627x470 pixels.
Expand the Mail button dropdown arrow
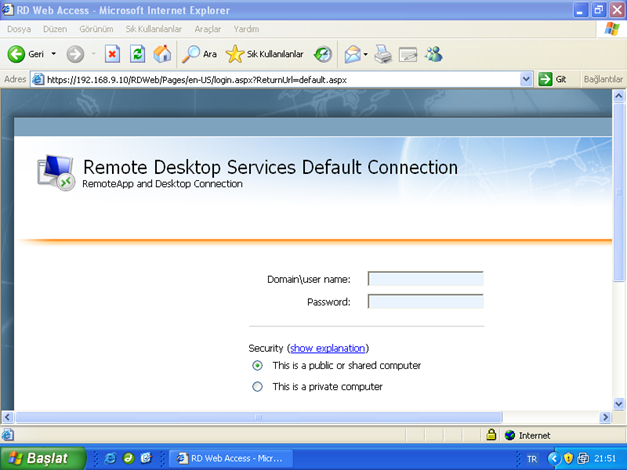pyautogui.click(x=365, y=54)
